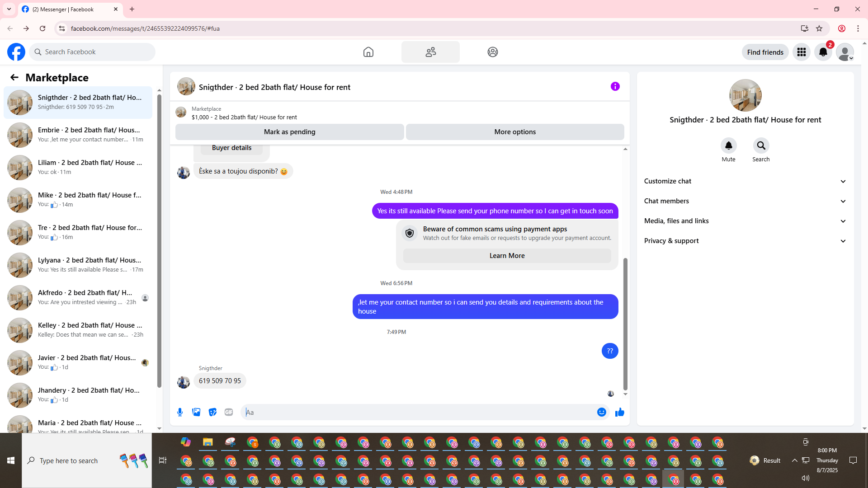The image size is (868, 488).
Task: Open the chat header title Snigthder
Action: 274,87
